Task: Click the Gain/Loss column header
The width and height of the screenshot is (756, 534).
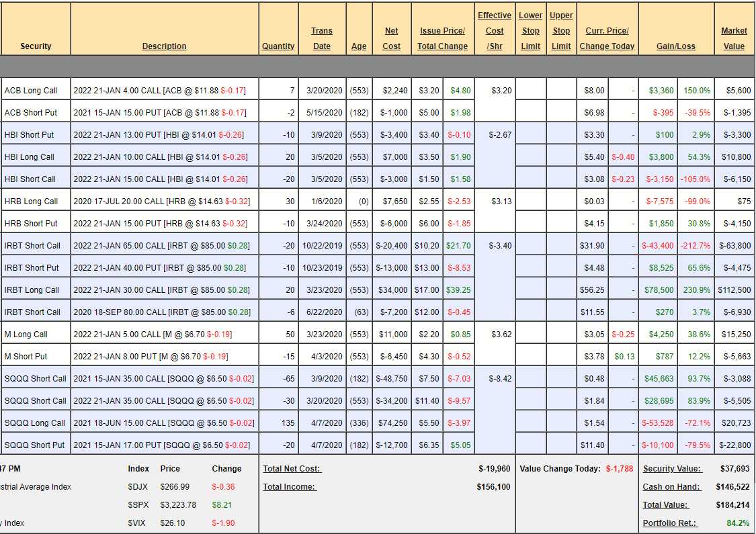Action: pos(675,46)
